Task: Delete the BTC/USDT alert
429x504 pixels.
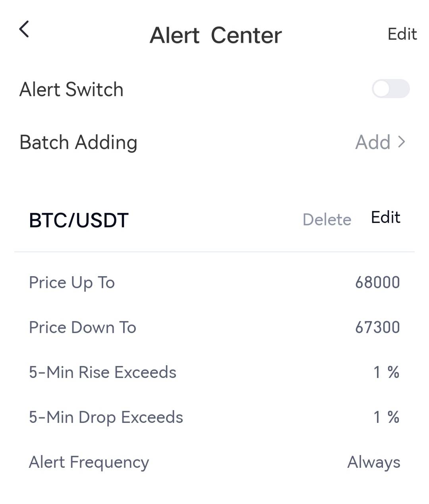Action: (327, 219)
